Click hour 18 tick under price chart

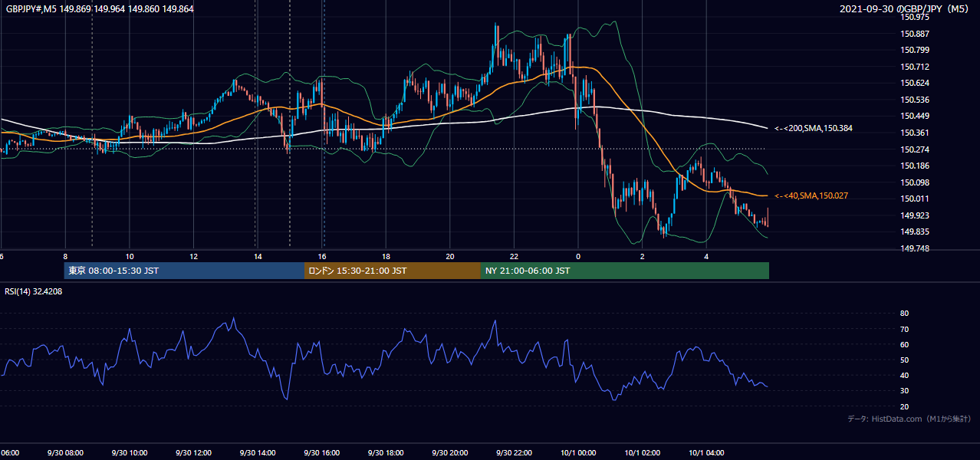[386, 256]
